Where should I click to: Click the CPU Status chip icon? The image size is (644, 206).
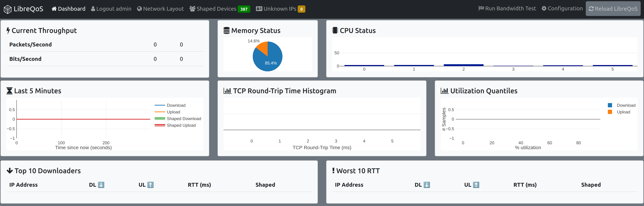click(x=335, y=30)
